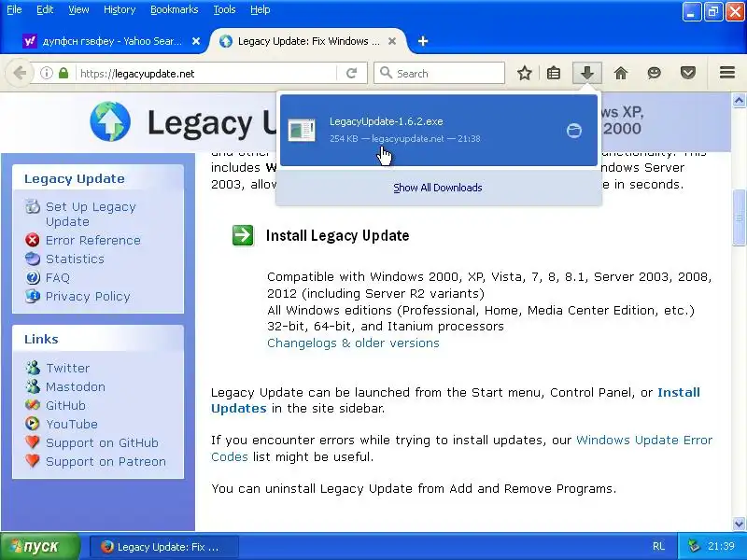Open a new tab with plus button
This screenshot has width=747, height=560.
(x=423, y=41)
